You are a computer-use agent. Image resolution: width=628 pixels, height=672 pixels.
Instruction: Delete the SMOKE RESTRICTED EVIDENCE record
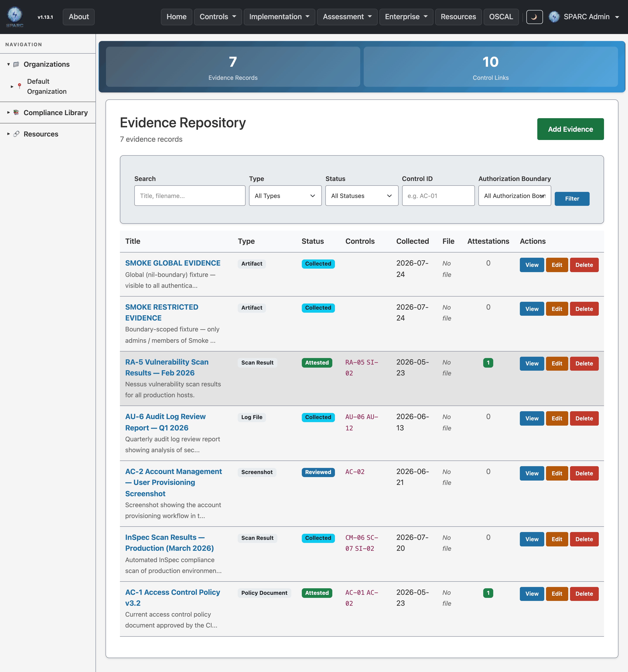click(584, 309)
